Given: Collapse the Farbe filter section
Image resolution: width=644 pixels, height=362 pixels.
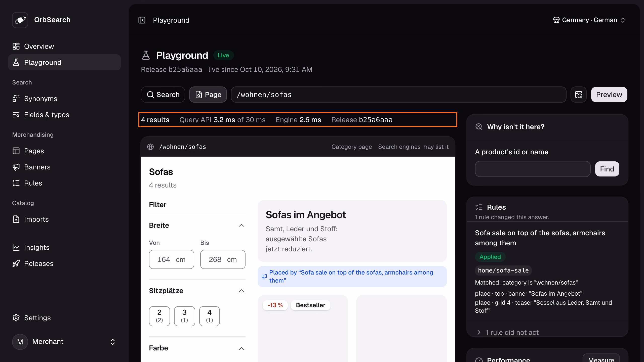Looking at the screenshot, I should (197, 348).
